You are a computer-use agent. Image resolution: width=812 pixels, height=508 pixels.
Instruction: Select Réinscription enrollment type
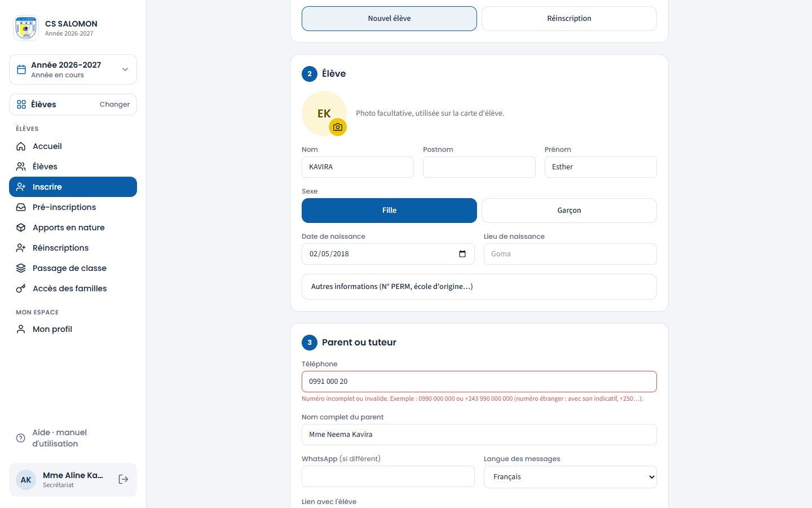tap(569, 19)
